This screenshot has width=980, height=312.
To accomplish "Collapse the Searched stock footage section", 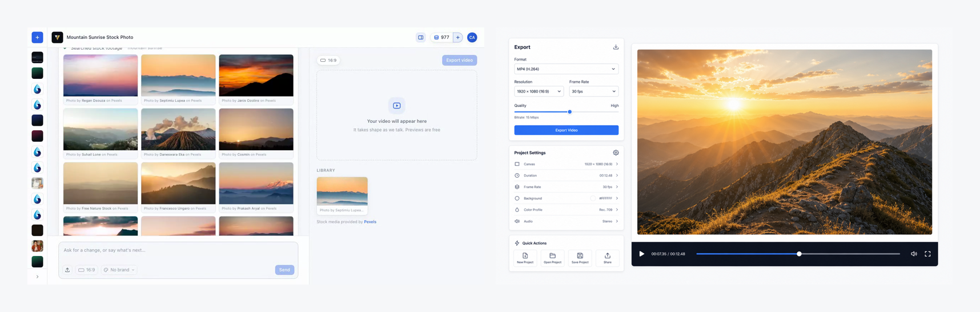I will tap(65, 48).
